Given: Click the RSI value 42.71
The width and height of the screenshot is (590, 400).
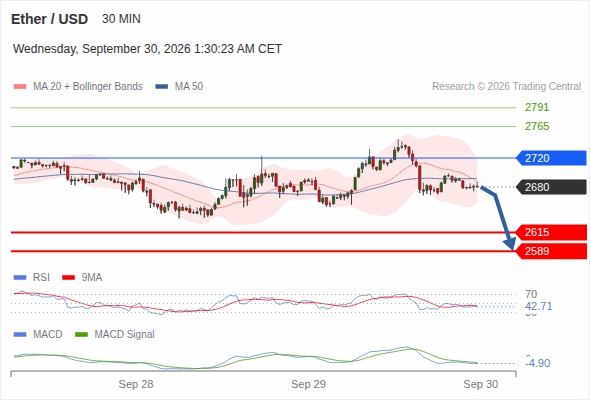Looking at the screenshot, I should pyautogui.click(x=538, y=306).
